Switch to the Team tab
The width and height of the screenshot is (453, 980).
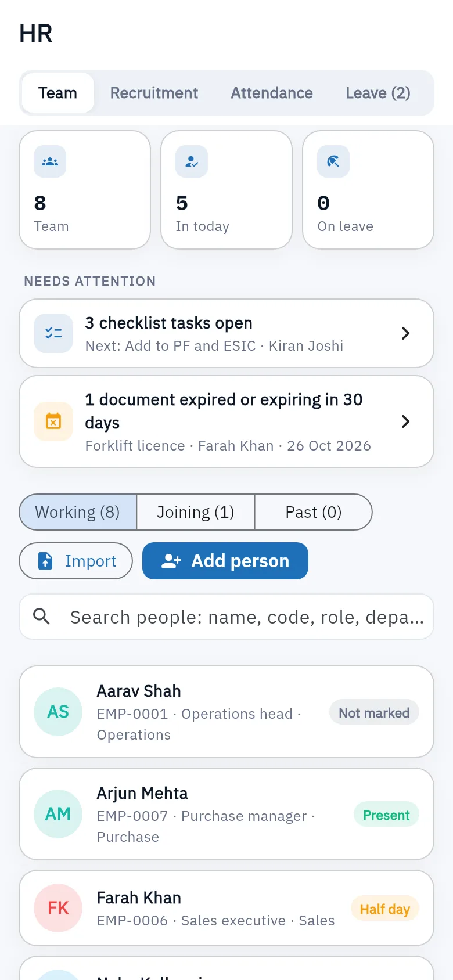pyautogui.click(x=57, y=93)
